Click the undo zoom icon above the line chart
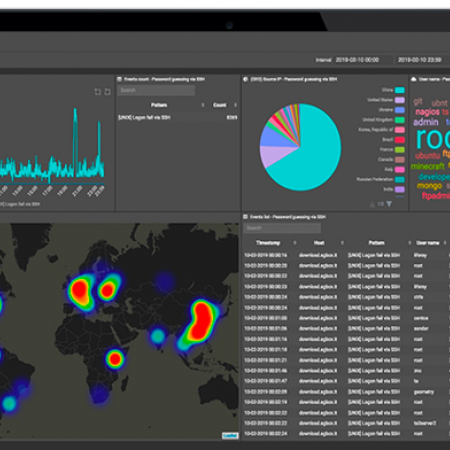The height and width of the screenshot is (450, 450). point(98,92)
